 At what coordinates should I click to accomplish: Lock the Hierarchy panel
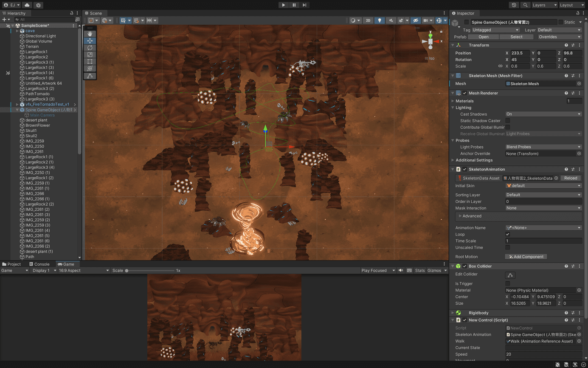pos(71,13)
